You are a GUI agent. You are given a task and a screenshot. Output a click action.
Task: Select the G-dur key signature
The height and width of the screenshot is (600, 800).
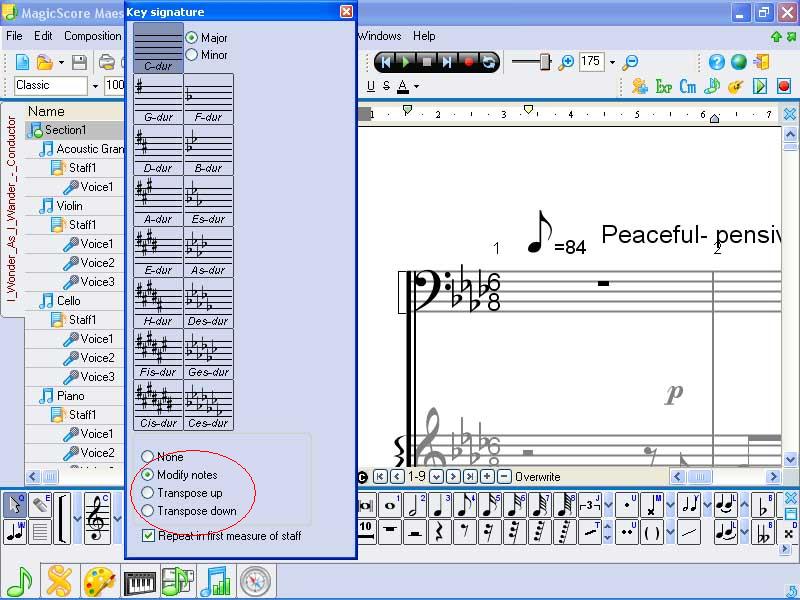pyautogui.click(x=158, y=99)
